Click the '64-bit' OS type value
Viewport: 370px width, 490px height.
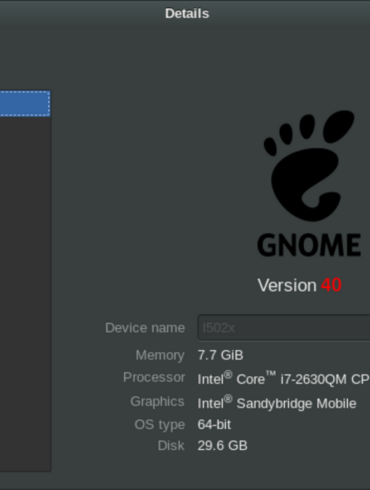pyautogui.click(x=214, y=425)
